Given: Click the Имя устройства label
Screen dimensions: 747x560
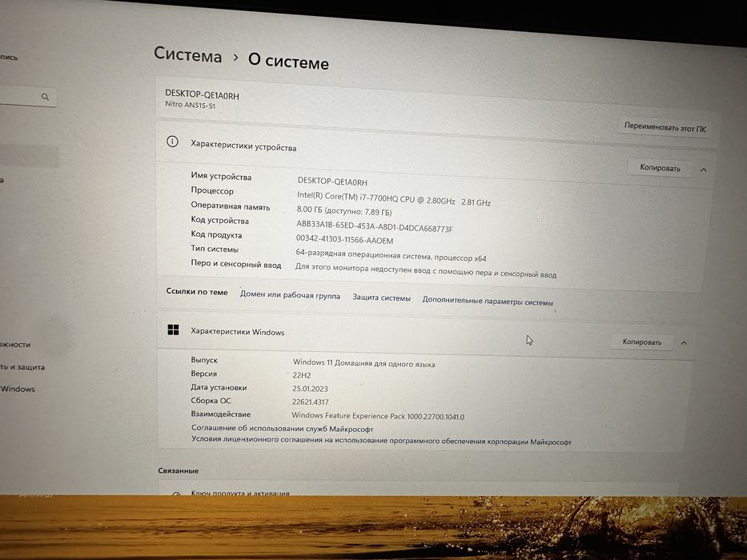Looking at the screenshot, I should tap(221, 176).
